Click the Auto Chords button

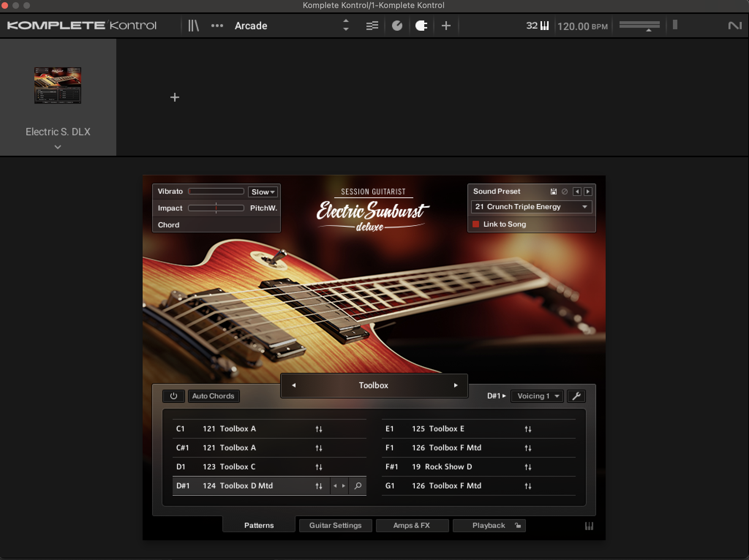(x=214, y=396)
